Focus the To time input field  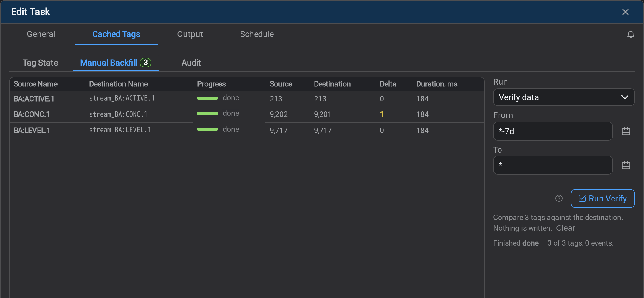coord(553,165)
